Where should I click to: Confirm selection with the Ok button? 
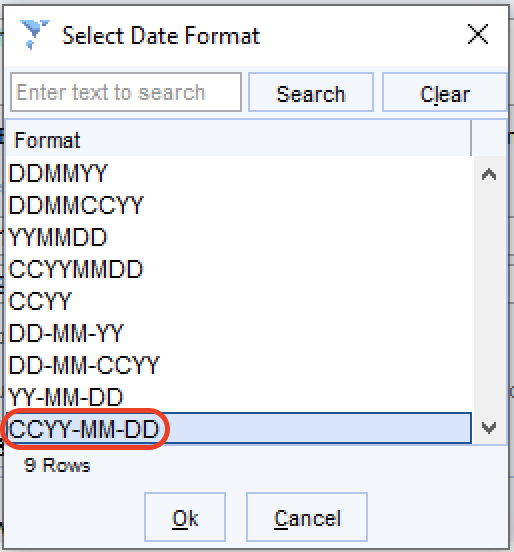pyautogui.click(x=185, y=517)
